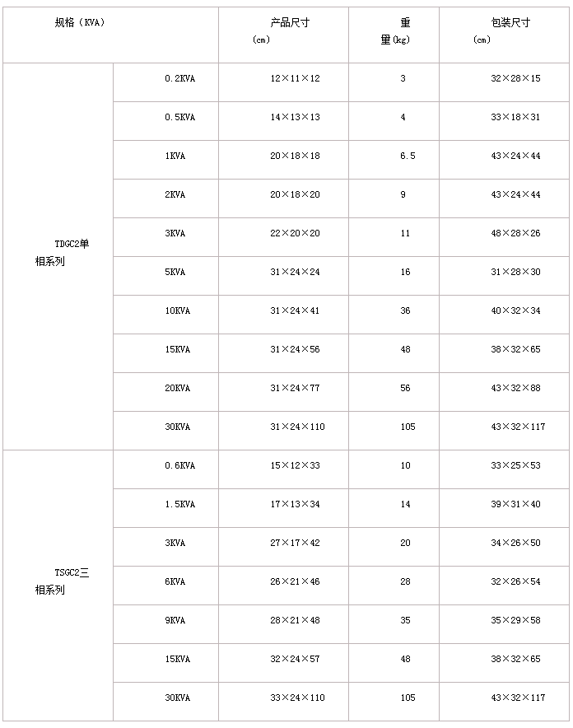The width and height of the screenshot is (573, 728).
Task: Click the 9KVA specification cell
Action: [x=175, y=620]
